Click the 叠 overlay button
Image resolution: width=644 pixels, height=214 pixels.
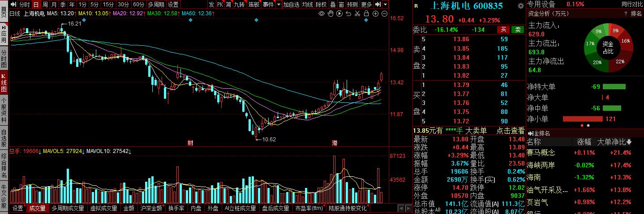click(x=333, y=4)
